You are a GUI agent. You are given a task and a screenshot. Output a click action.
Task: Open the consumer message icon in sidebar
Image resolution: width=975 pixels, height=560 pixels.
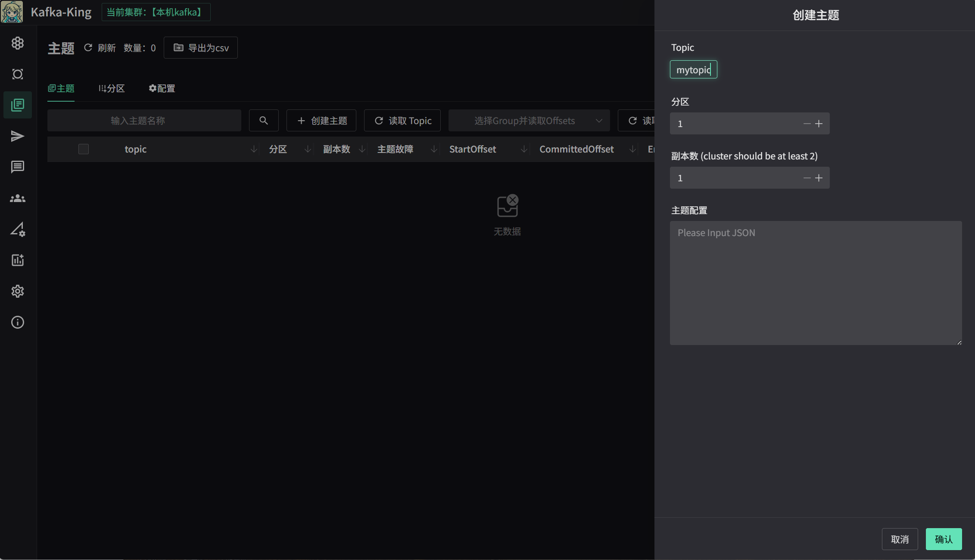[x=18, y=167]
